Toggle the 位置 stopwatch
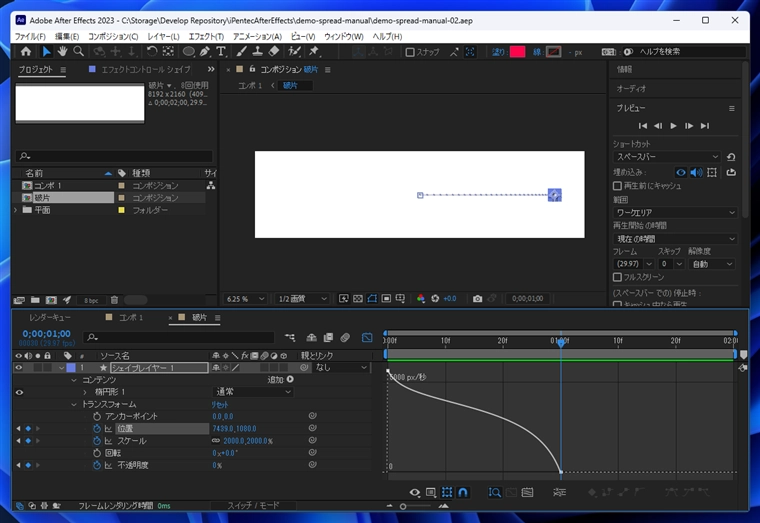This screenshot has height=523, width=760. click(97, 428)
